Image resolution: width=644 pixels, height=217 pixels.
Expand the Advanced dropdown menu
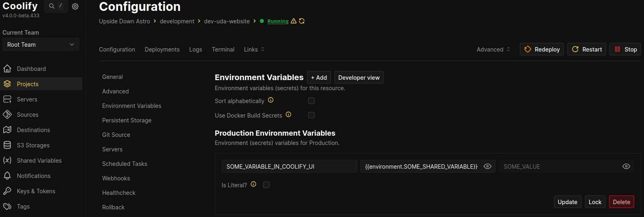point(493,50)
